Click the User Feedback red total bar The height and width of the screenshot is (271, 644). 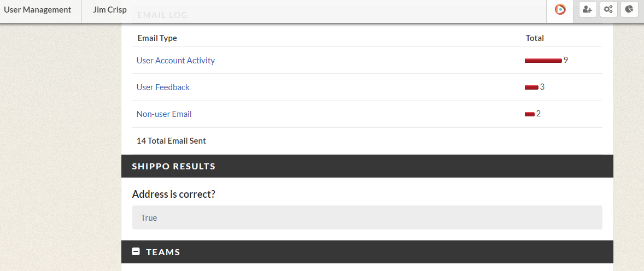click(x=531, y=87)
